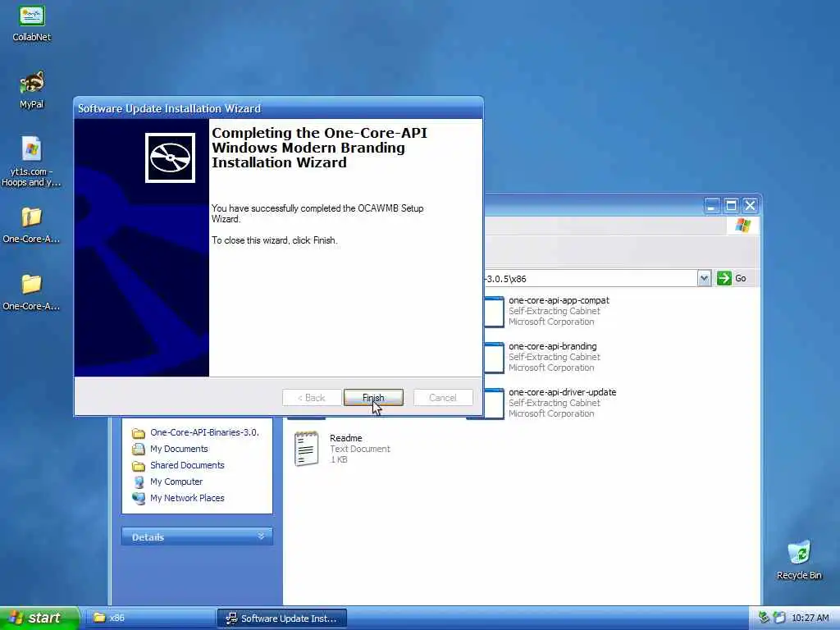
Task: Open My Computer in Other Places
Action: (176, 482)
